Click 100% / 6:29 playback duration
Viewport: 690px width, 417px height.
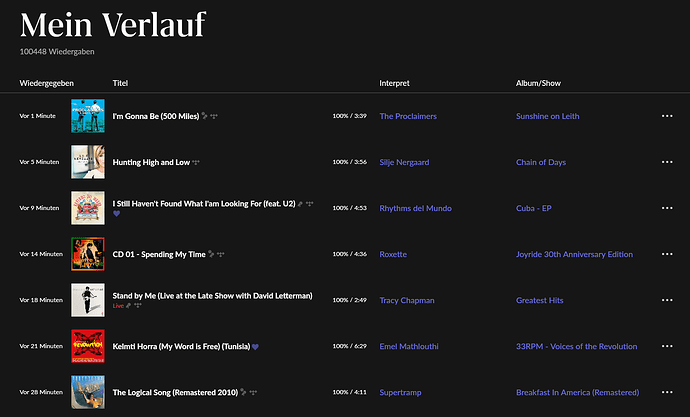[349, 346]
